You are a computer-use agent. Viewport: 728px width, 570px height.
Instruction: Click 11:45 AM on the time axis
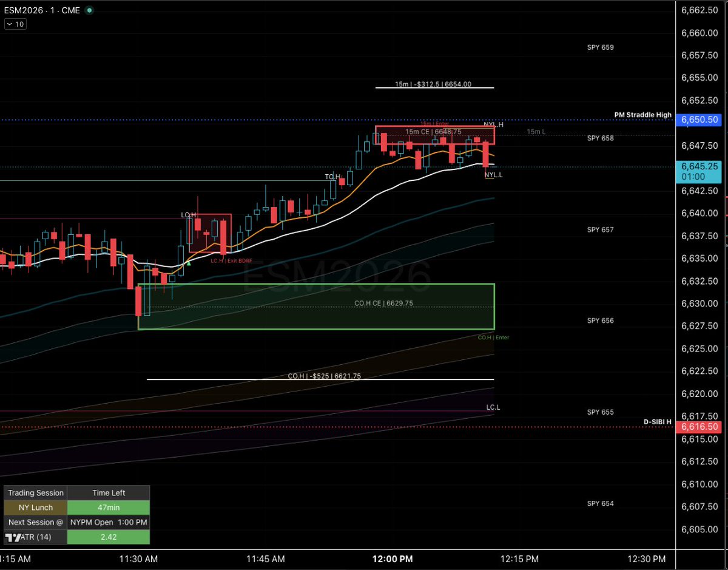[x=266, y=558]
